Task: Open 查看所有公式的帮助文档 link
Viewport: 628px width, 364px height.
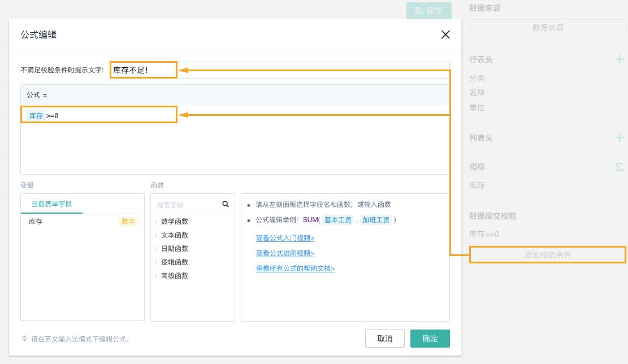Action: click(x=295, y=268)
